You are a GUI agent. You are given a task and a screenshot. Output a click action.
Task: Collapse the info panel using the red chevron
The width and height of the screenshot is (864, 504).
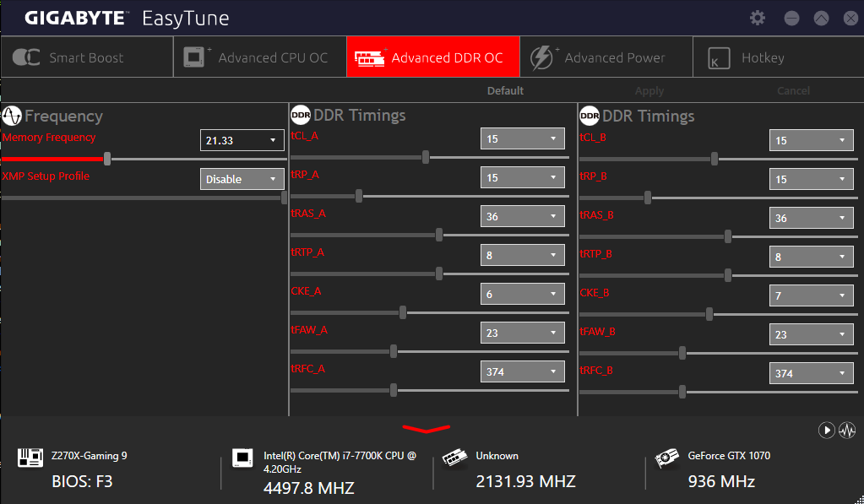click(x=426, y=429)
